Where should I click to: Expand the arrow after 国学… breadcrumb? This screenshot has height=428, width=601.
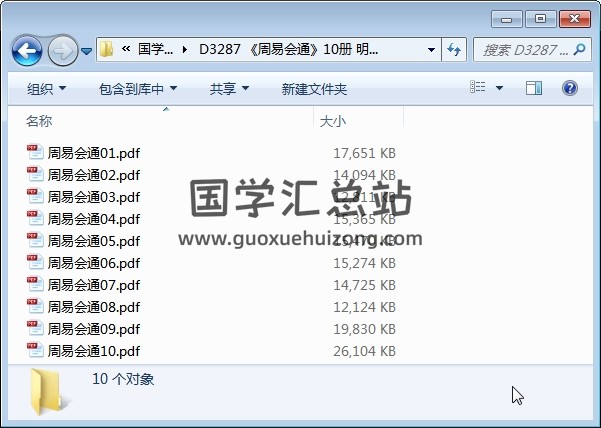[x=185, y=49]
